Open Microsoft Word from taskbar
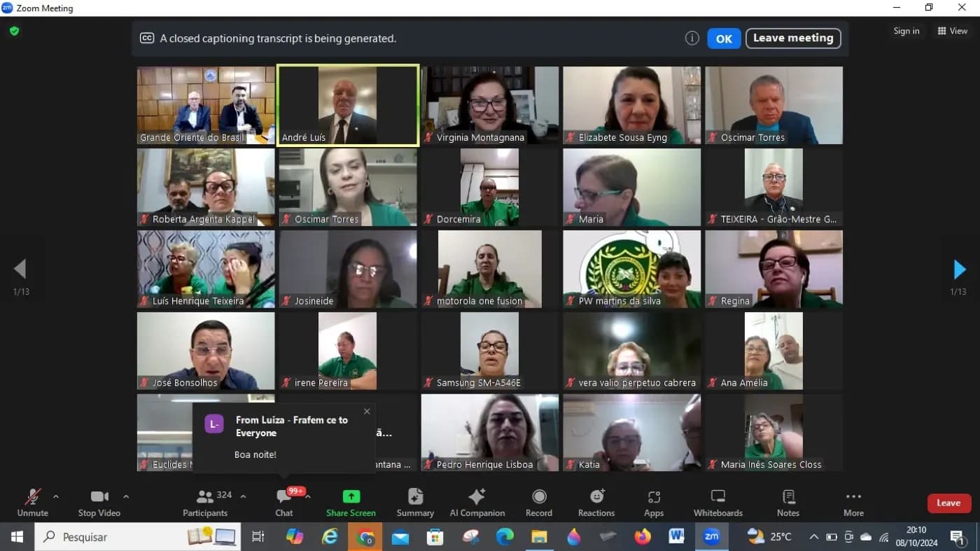 pyautogui.click(x=677, y=537)
